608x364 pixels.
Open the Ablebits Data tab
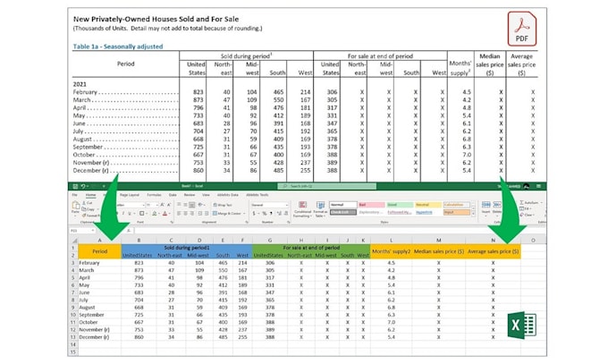(x=228, y=195)
